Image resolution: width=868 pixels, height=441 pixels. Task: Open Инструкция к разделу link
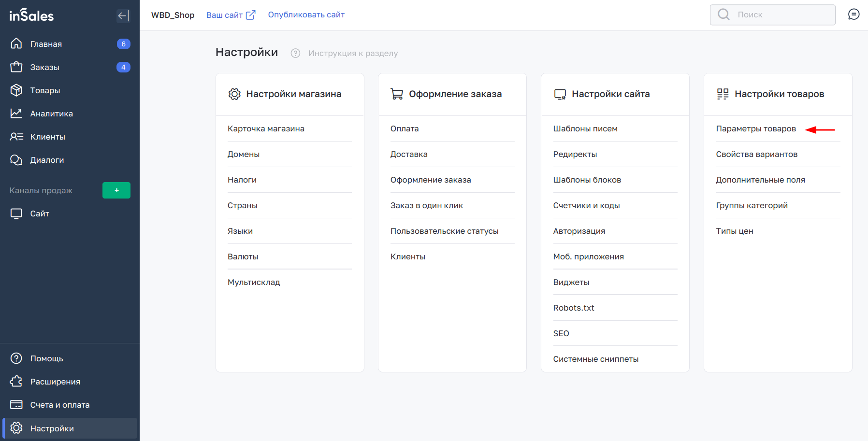(353, 53)
